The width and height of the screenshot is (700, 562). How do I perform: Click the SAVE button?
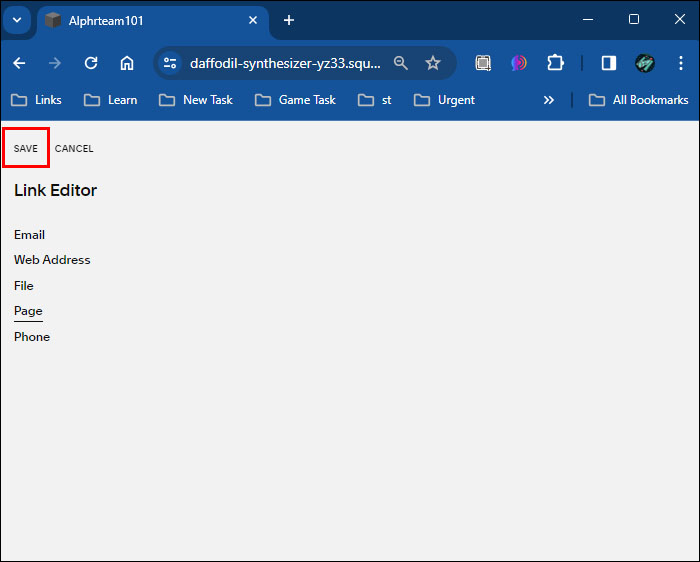pos(26,148)
